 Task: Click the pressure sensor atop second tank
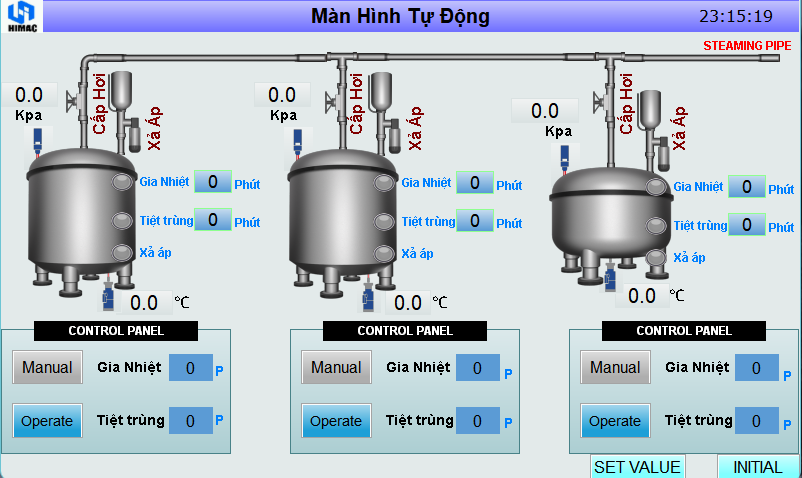point(298,143)
